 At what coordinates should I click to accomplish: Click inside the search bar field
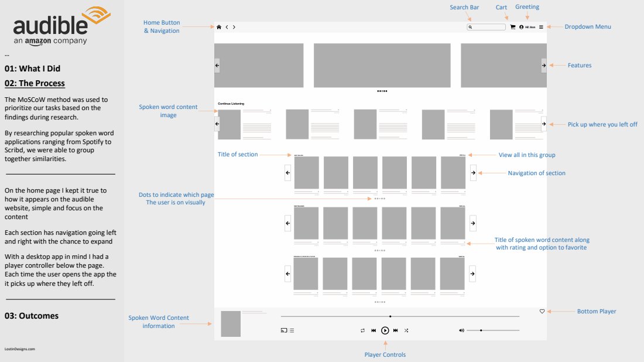(x=486, y=26)
